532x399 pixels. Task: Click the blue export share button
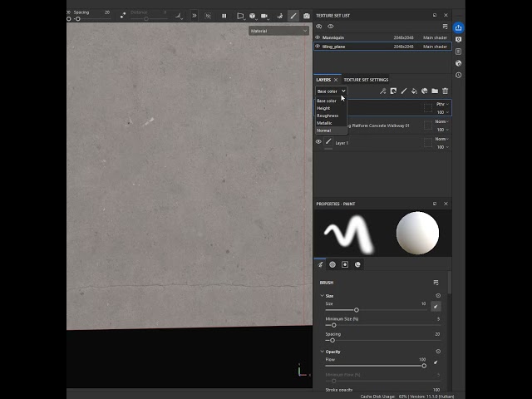pyautogui.click(x=458, y=27)
